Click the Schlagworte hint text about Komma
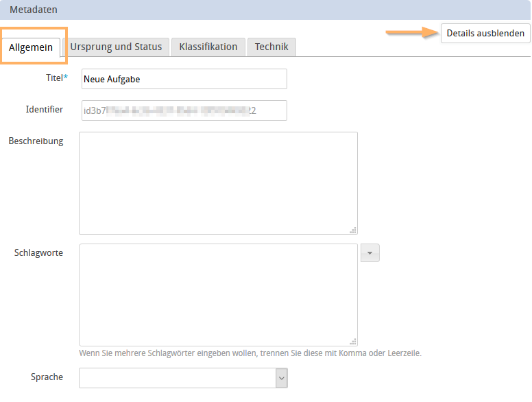This screenshot has width=532, height=402. [x=250, y=353]
